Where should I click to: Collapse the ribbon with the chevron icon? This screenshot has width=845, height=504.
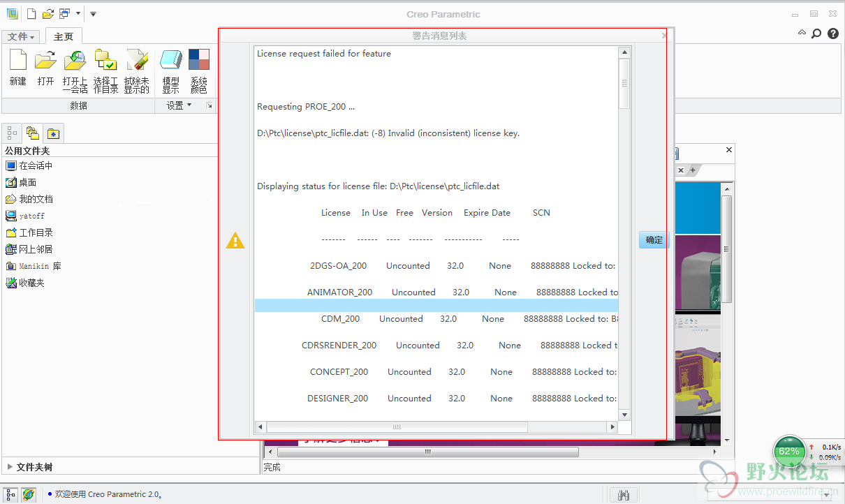point(802,33)
